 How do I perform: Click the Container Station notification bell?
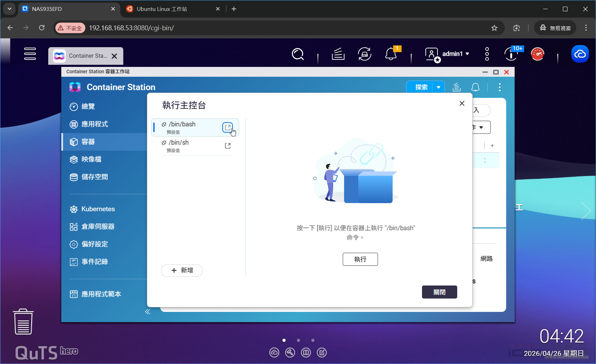click(475, 87)
